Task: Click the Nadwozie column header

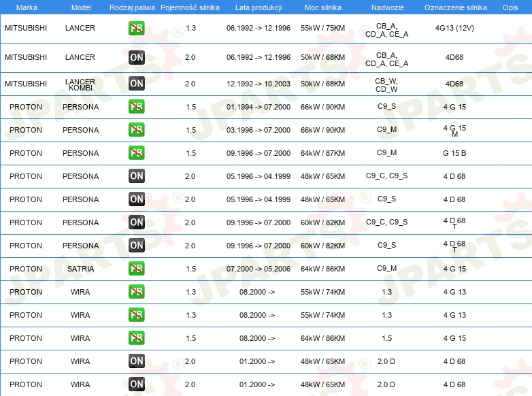Action: tap(386, 7)
